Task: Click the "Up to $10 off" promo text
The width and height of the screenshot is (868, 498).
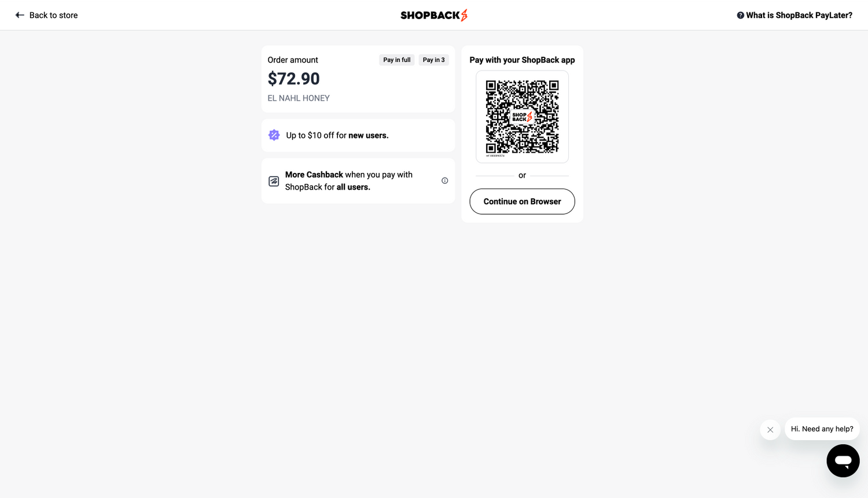Action: [337, 135]
